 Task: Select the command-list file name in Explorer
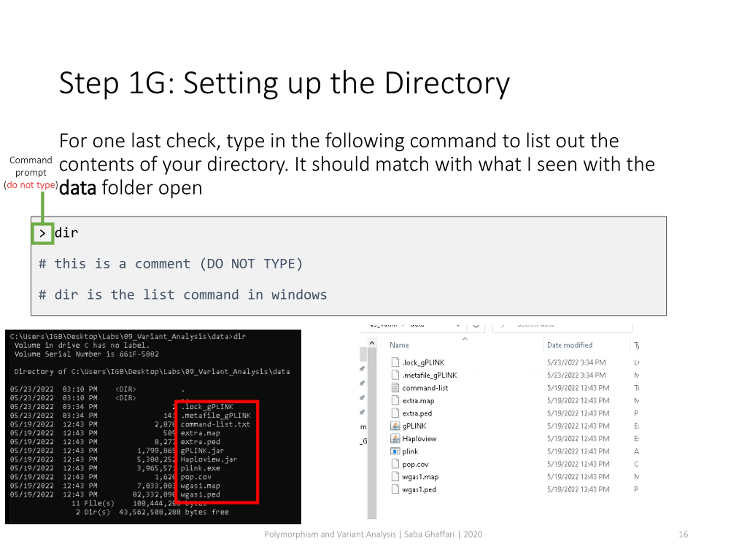click(425, 388)
